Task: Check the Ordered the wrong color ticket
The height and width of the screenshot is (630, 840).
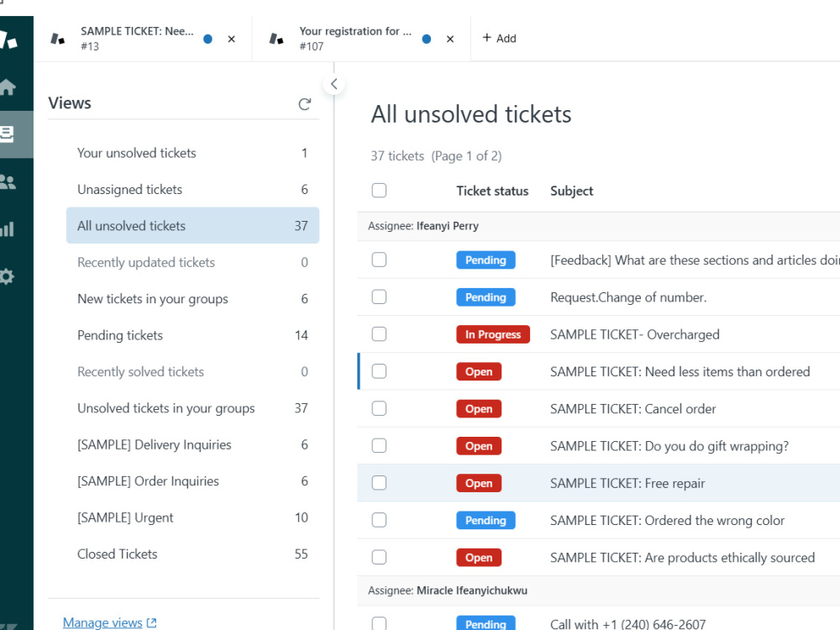Action: point(380,520)
